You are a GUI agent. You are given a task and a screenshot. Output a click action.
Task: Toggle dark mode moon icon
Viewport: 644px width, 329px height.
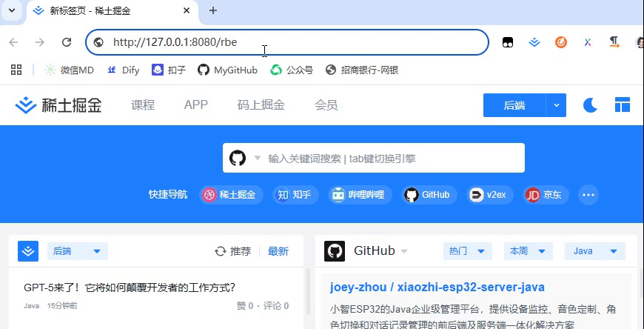[590, 105]
